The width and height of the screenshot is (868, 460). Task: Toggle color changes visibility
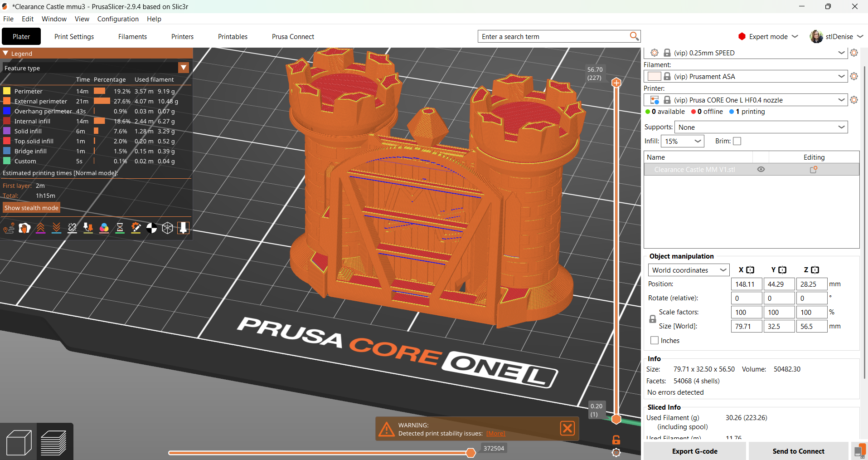coord(104,228)
